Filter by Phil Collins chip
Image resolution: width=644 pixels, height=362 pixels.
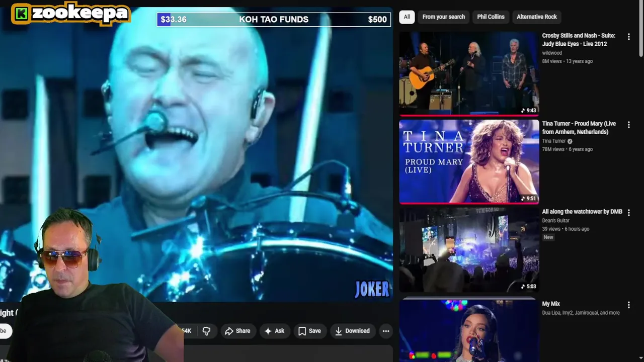pyautogui.click(x=491, y=17)
